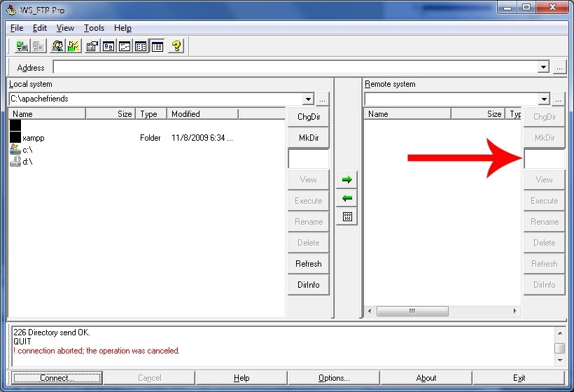Expand the remote path dropdown
Viewport: 574px width, 392px height.
[544, 99]
